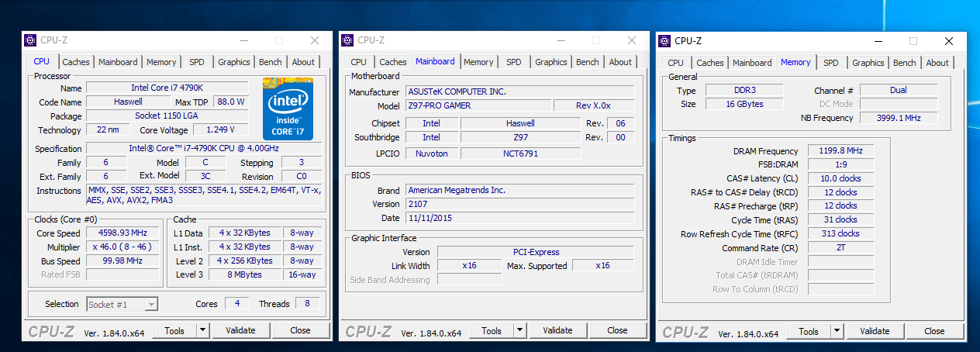
Task: Click the CPU-Z app icon in the left window title bar
Action: tap(30, 40)
